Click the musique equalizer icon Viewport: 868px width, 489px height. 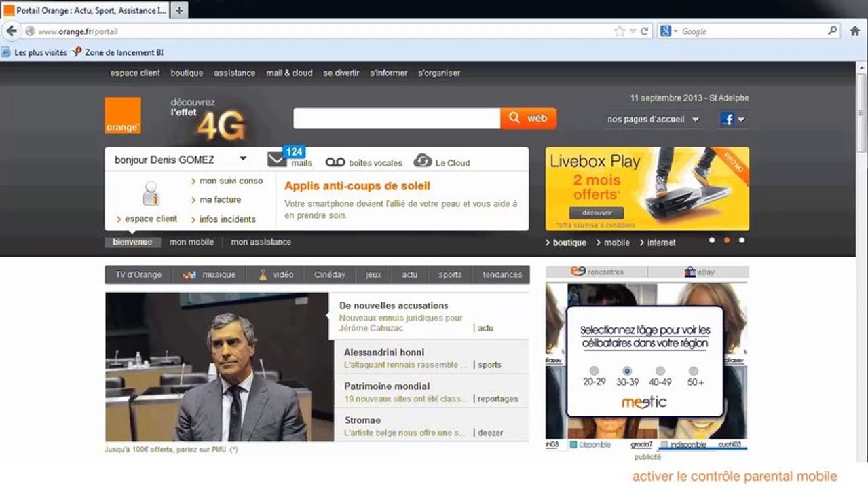[189, 275]
